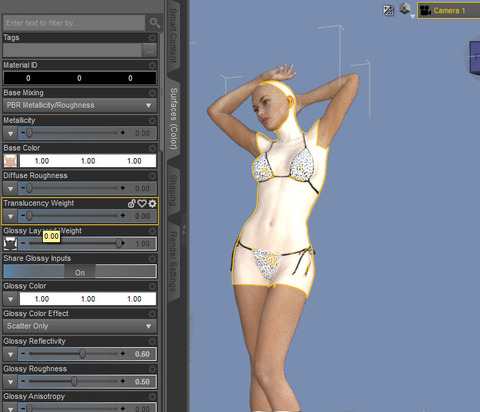The image size is (480, 412).
Task: Click the Glossy Layered Weight 1.00 value
Action: tap(142, 244)
